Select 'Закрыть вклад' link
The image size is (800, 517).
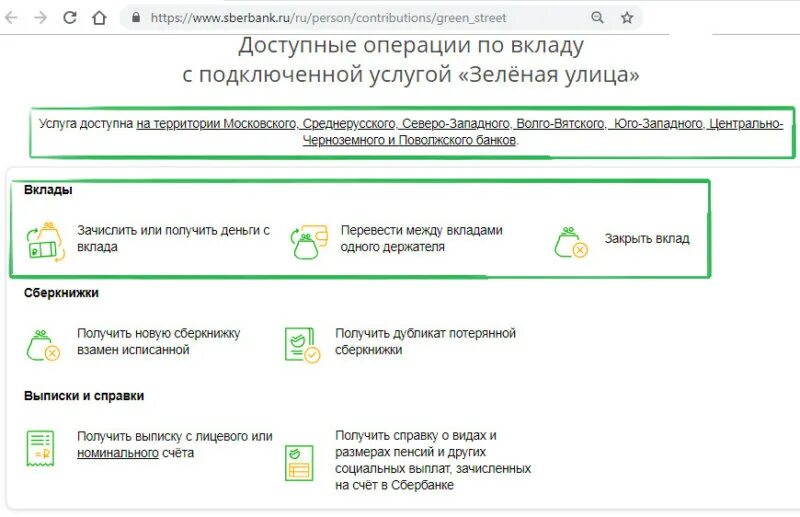point(647,238)
